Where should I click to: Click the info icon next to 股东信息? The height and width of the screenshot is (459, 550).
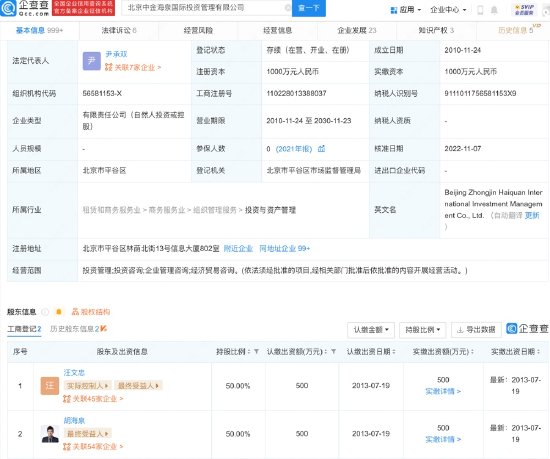tap(45, 312)
